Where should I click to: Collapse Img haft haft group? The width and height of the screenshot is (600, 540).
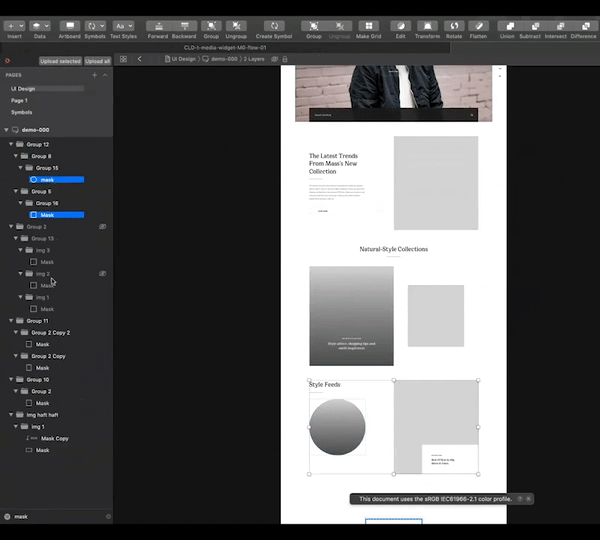pos(11,414)
